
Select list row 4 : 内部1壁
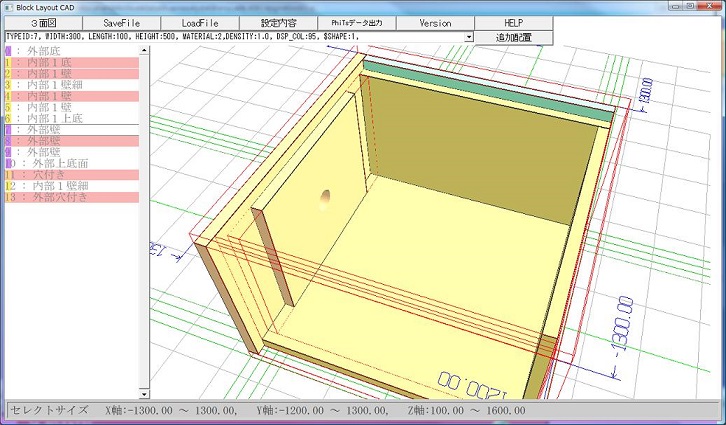click(x=72, y=96)
